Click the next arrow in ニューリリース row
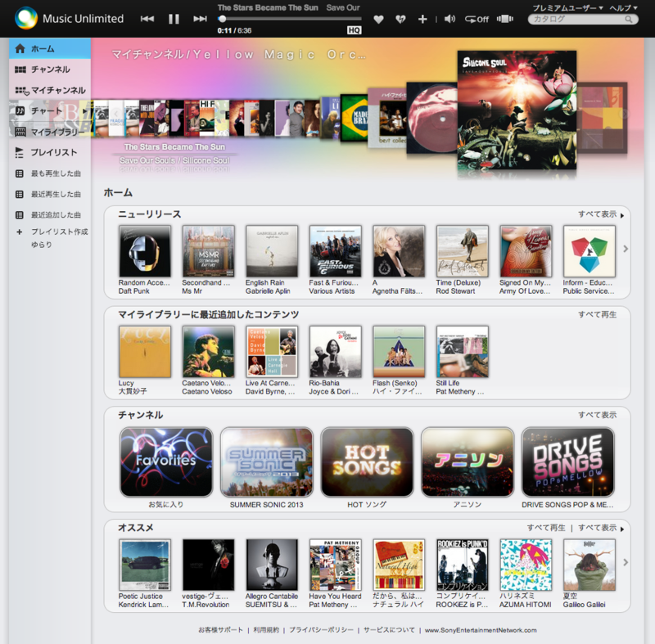 tap(626, 249)
